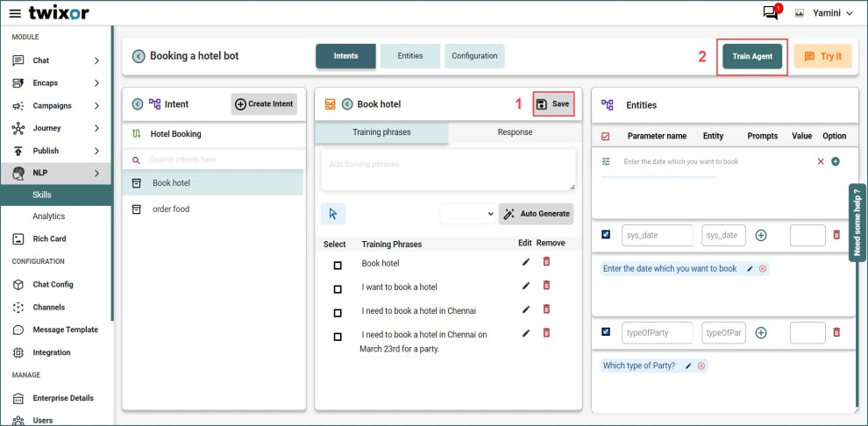Click the Add training phrases text field
The height and width of the screenshot is (426, 868).
click(x=447, y=169)
